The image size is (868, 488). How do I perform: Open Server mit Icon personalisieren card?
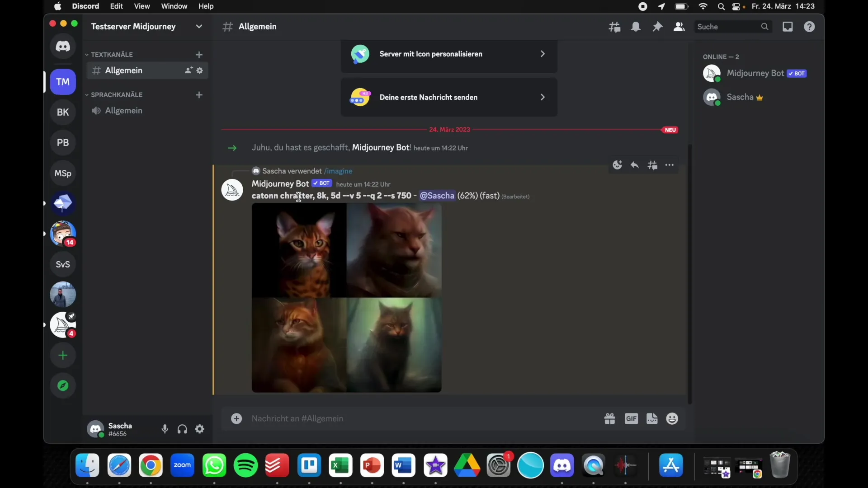(449, 54)
